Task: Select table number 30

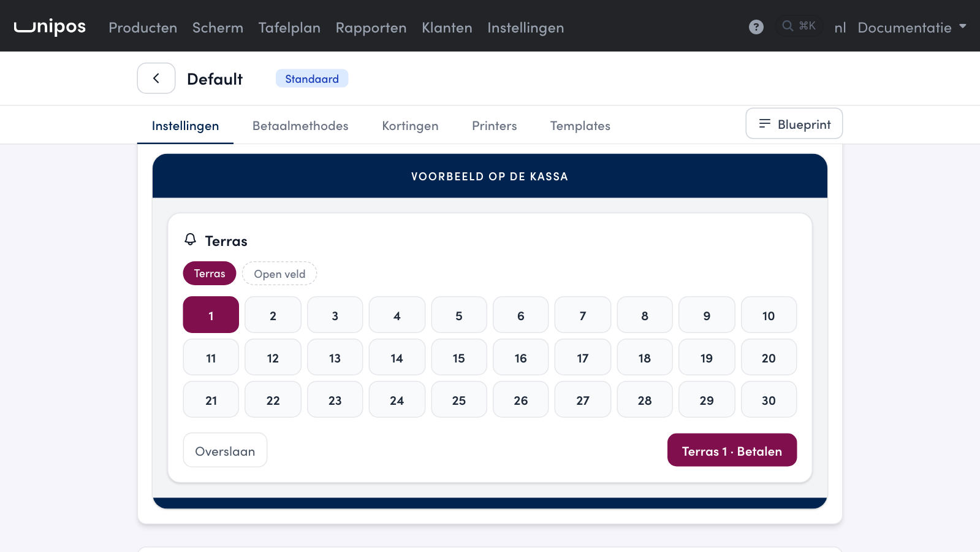Action: click(769, 400)
